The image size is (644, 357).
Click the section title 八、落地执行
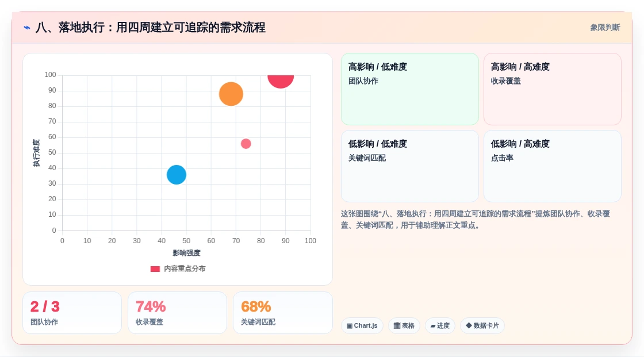(x=150, y=28)
